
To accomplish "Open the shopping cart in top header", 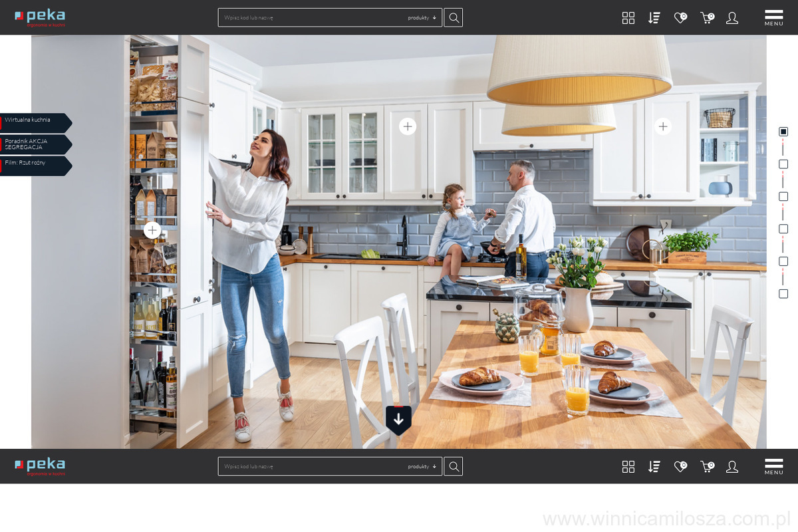I will click(706, 18).
